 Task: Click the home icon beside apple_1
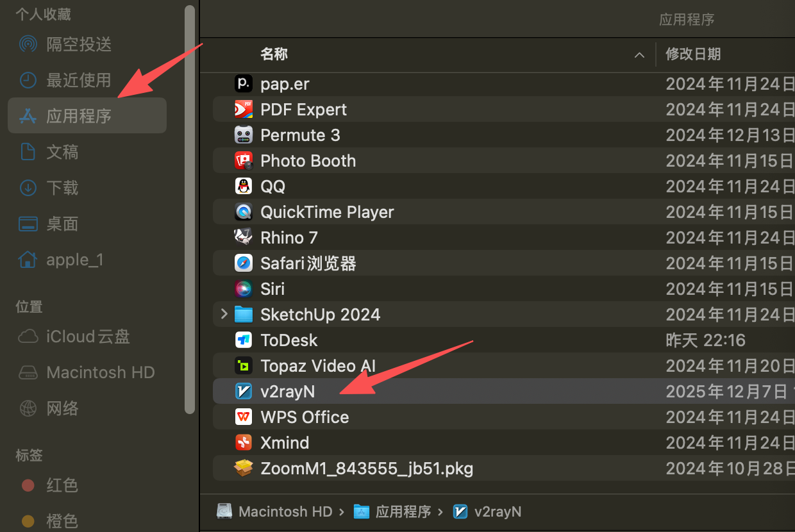pyautogui.click(x=28, y=259)
